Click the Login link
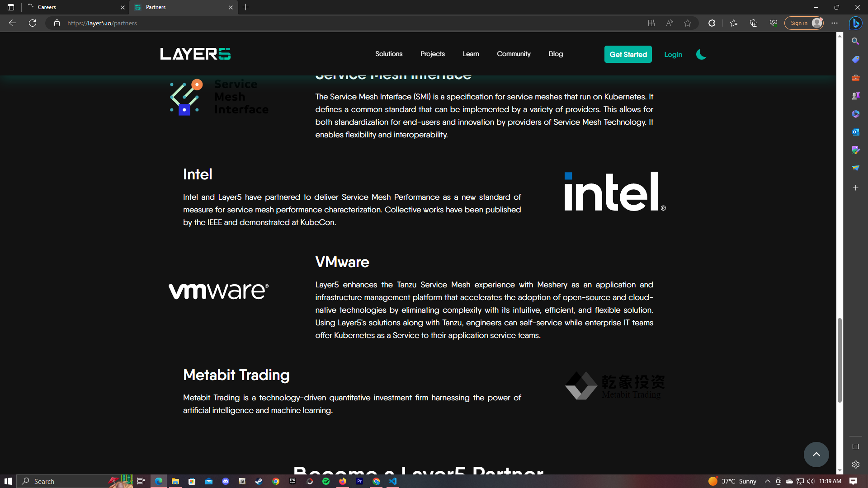Viewport: 868px width, 488px height. (x=673, y=54)
